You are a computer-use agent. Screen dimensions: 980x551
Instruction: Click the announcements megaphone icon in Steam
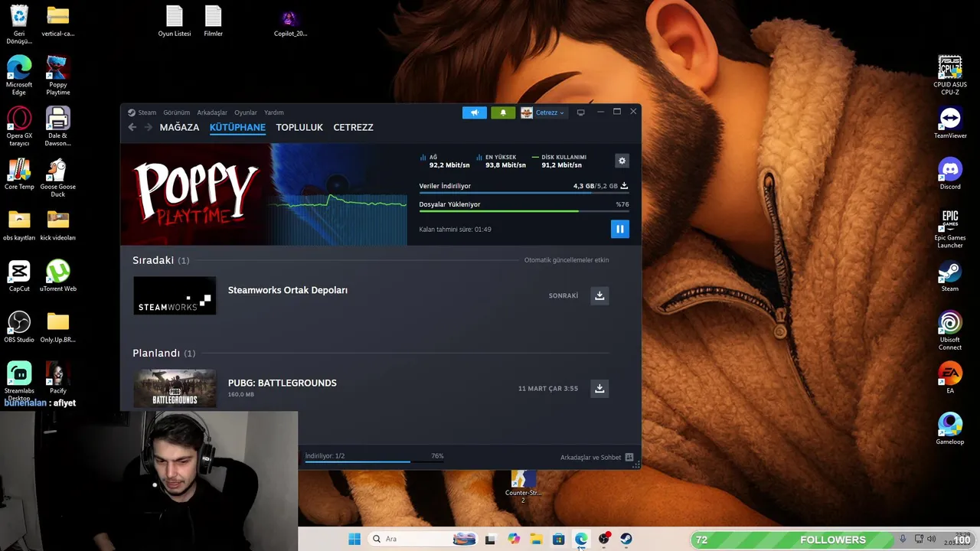474,112
